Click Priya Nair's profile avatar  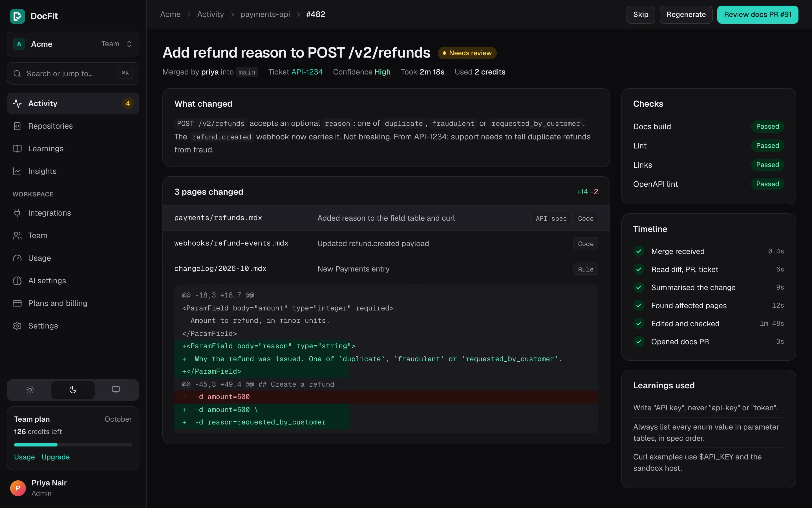18,488
